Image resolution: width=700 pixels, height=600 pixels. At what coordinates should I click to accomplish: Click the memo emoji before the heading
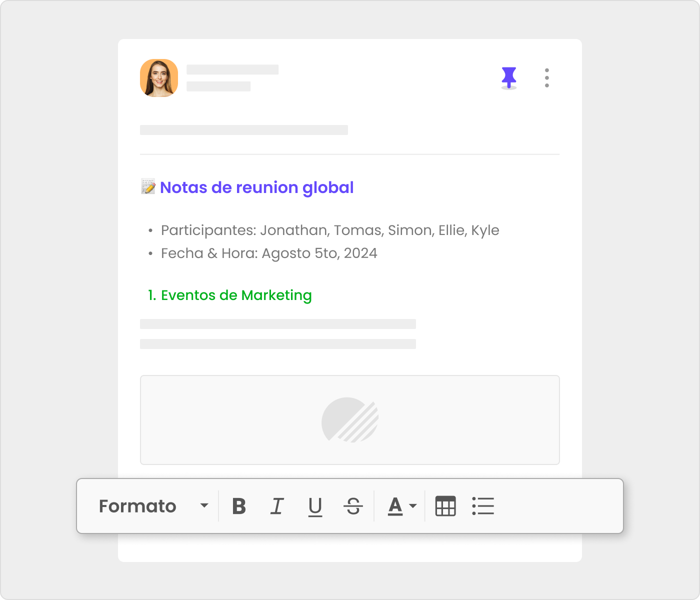pyautogui.click(x=148, y=187)
